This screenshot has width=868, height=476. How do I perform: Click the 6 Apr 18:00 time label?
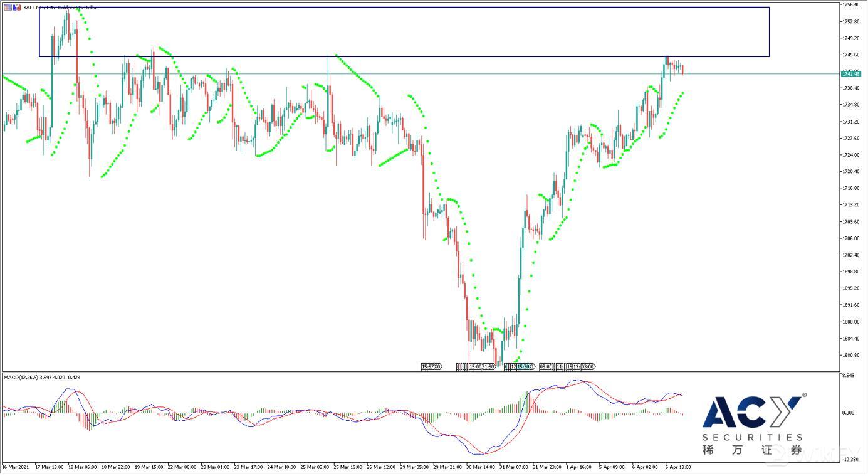pyautogui.click(x=677, y=467)
